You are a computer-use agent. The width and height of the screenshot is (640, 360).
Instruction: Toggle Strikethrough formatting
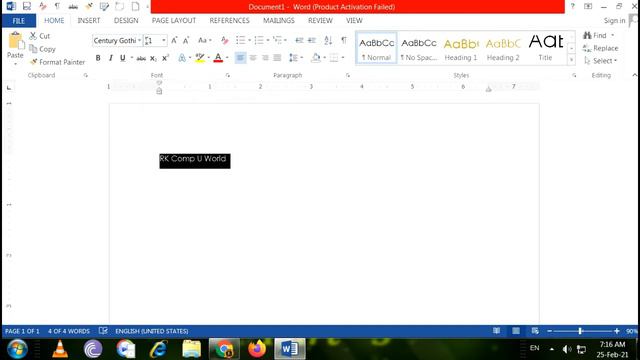(x=141, y=58)
